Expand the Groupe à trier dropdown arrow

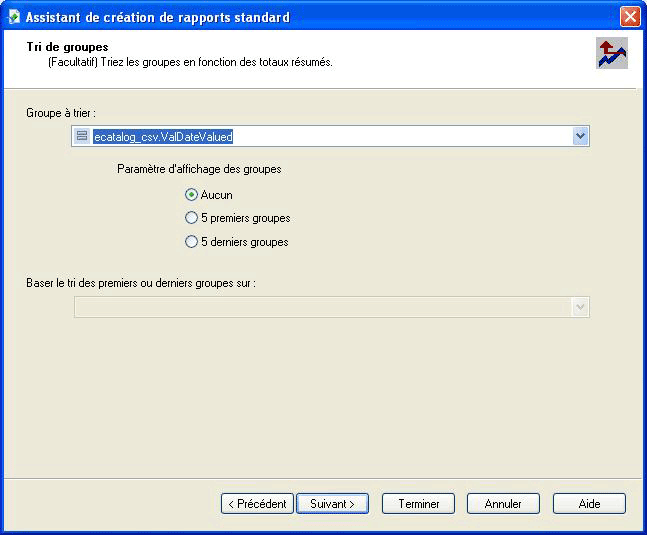pos(580,136)
